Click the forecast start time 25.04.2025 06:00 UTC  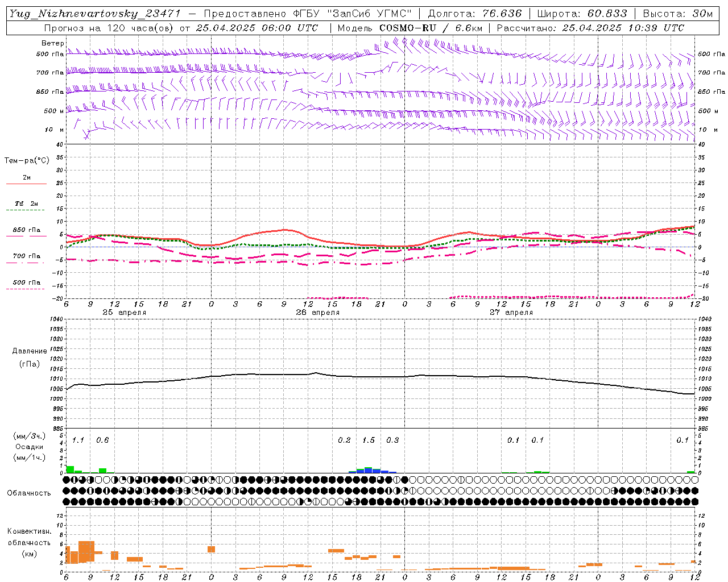tap(257, 28)
